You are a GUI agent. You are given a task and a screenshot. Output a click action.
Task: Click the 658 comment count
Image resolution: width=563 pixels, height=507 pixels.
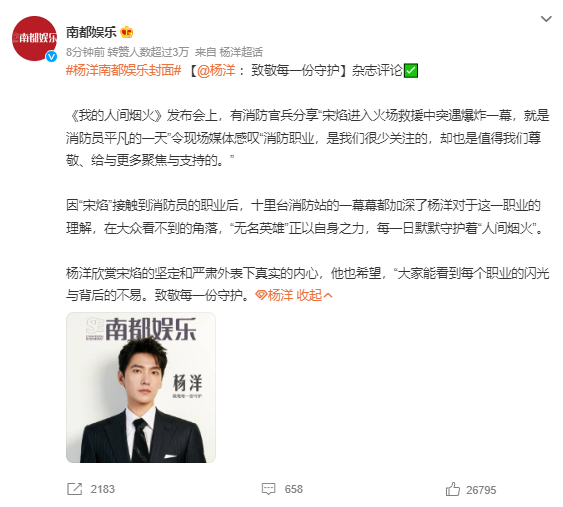(x=294, y=489)
